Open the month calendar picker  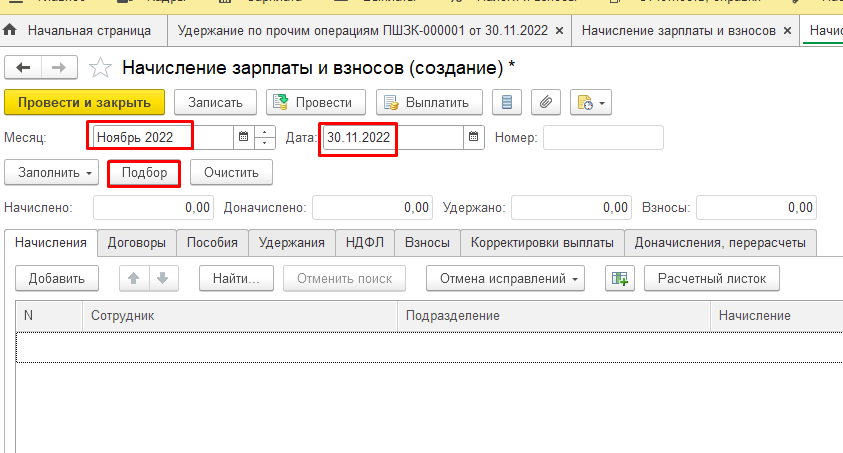coord(244,137)
